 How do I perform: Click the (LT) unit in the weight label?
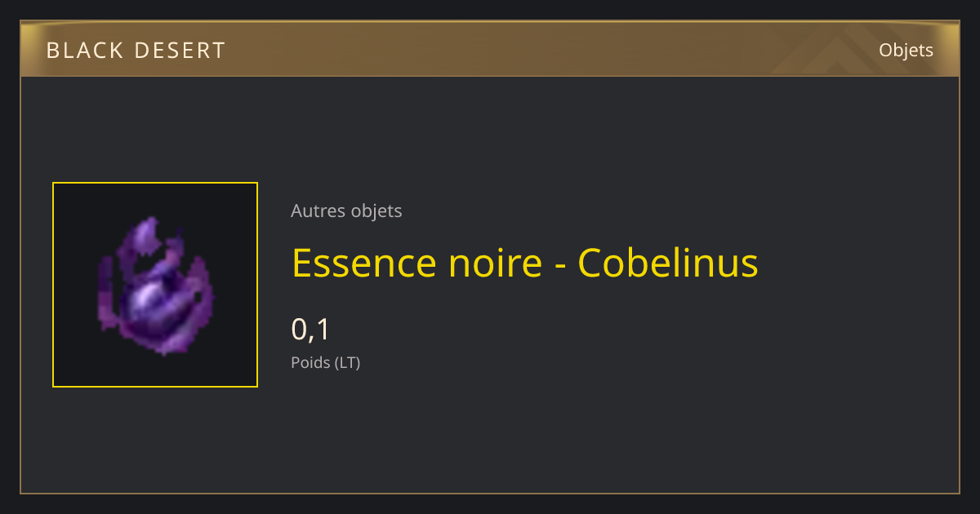[347, 362]
